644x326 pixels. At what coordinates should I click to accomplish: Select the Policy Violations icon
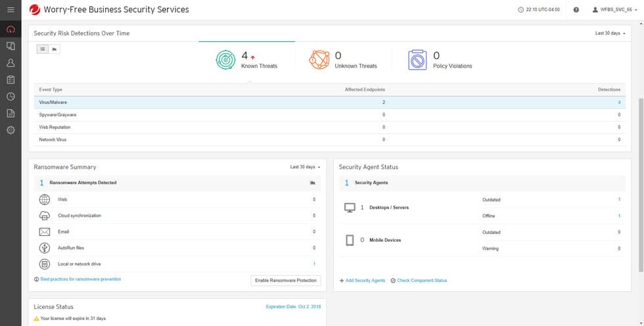(417, 60)
